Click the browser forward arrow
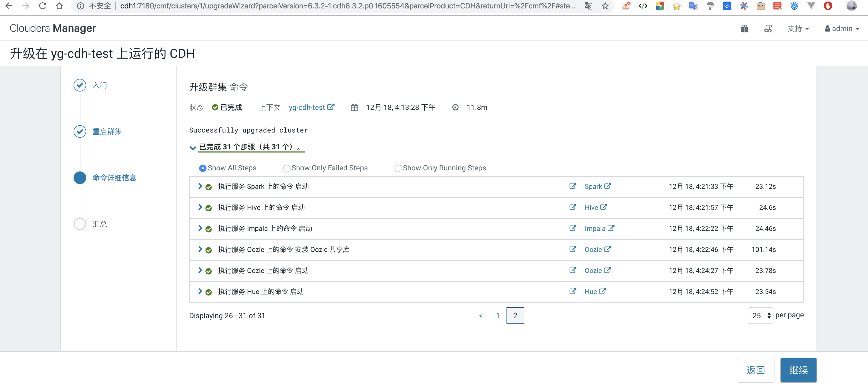The height and width of the screenshot is (386, 868). pyautogui.click(x=25, y=6)
